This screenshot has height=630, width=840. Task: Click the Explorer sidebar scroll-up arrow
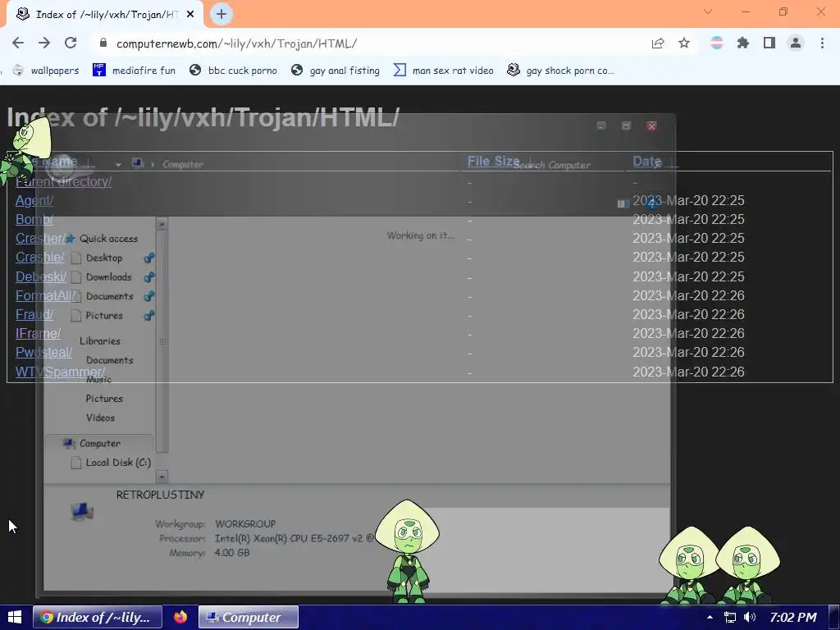pyautogui.click(x=162, y=223)
